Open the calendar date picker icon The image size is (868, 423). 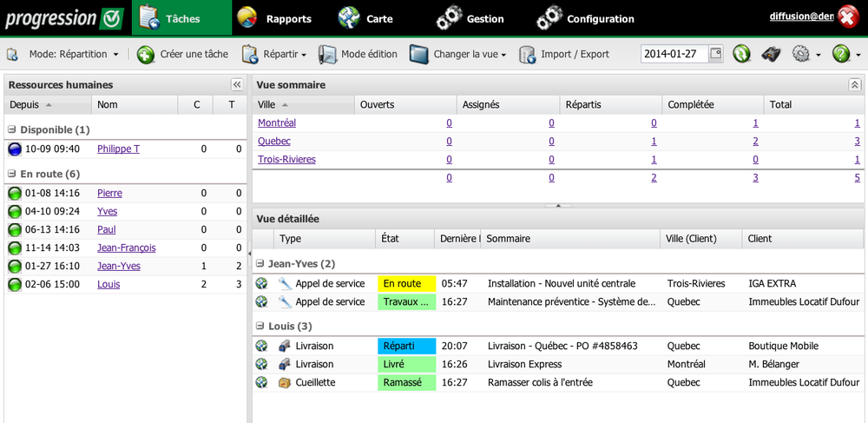coord(716,54)
